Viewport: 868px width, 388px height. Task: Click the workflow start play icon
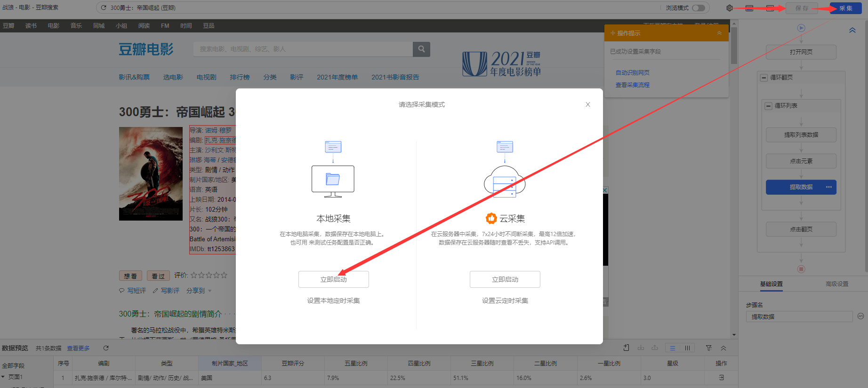point(801,28)
